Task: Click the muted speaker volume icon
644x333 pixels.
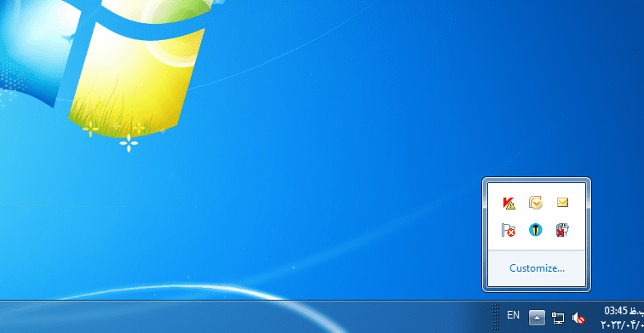Action: coord(578,318)
